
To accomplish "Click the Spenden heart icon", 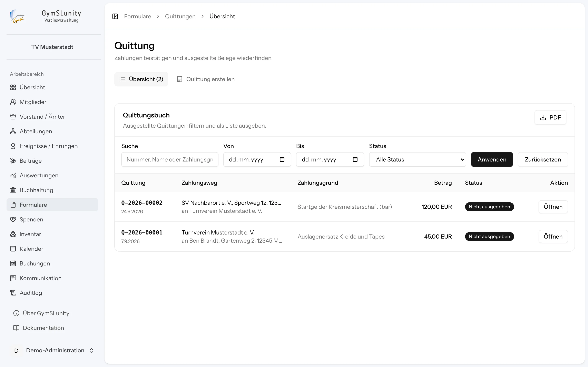I will 13,219.
